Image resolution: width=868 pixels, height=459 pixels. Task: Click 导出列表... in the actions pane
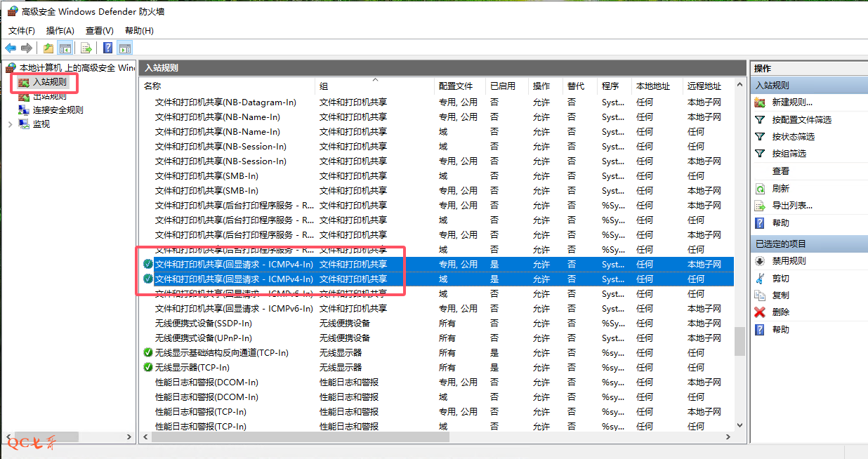coord(792,206)
